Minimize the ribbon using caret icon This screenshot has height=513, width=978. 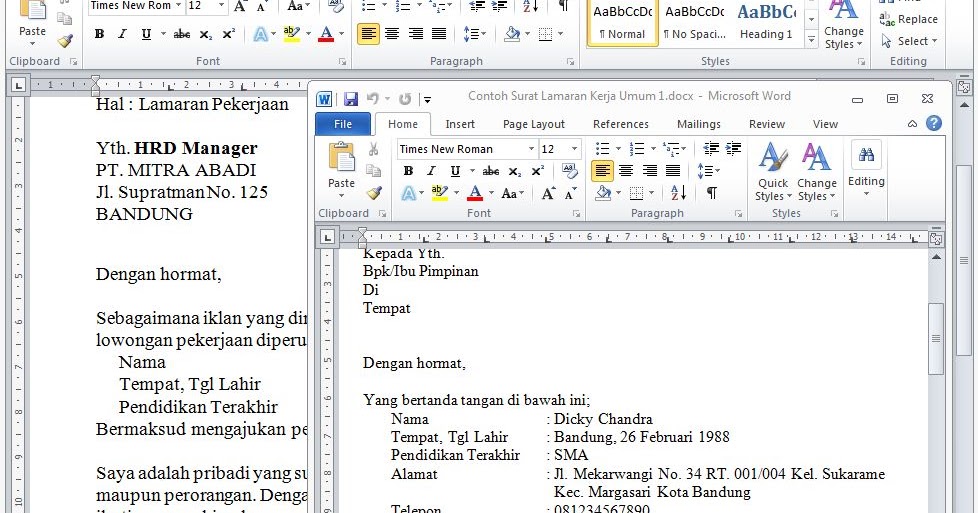(912, 124)
